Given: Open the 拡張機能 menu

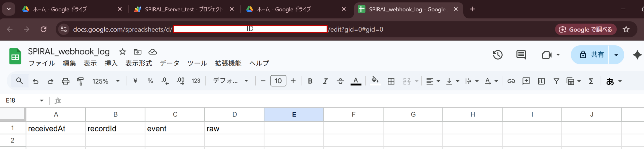Looking at the screenshot, I should (228, 63).
